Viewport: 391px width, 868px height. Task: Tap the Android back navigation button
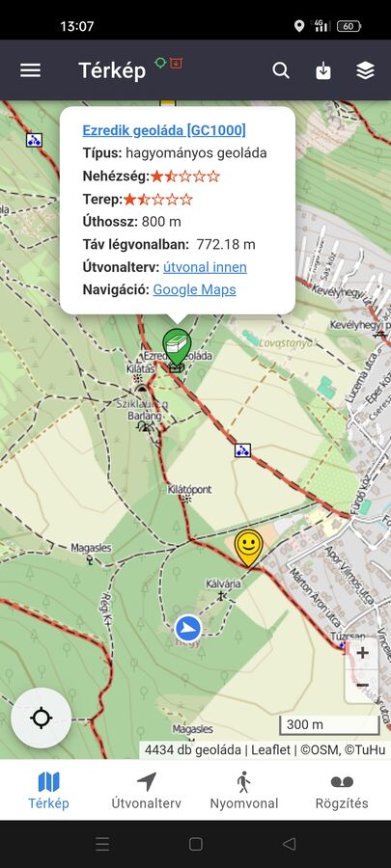tap(289, 844)
